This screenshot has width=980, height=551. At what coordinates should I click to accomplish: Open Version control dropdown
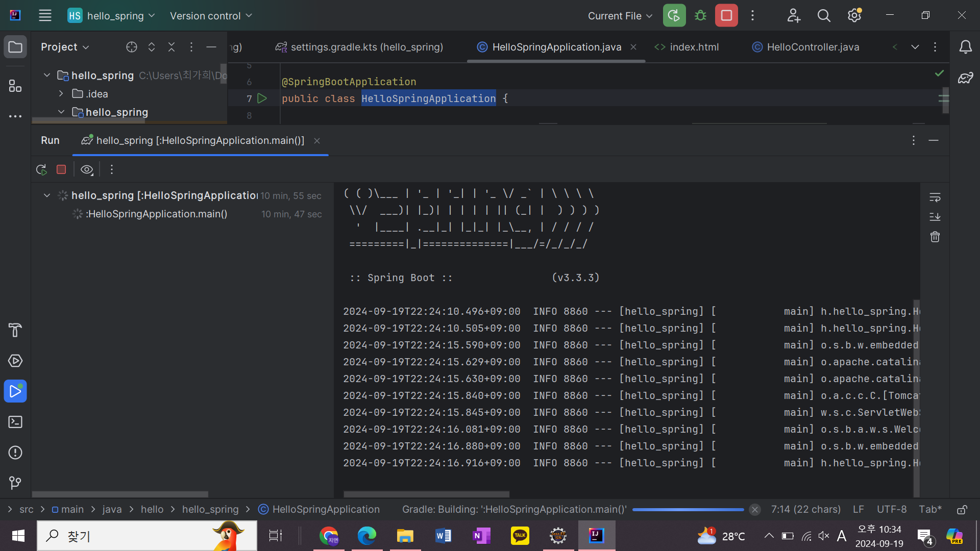click(x=211, y=15)
